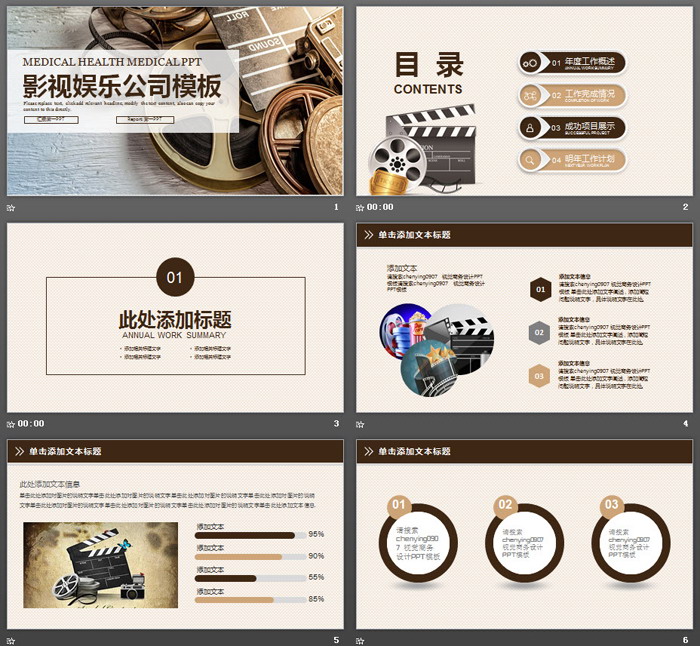This screenshot has width=700, height=646.
Task: Select slide 2 contents thumbnail
Action: [524, 101]
